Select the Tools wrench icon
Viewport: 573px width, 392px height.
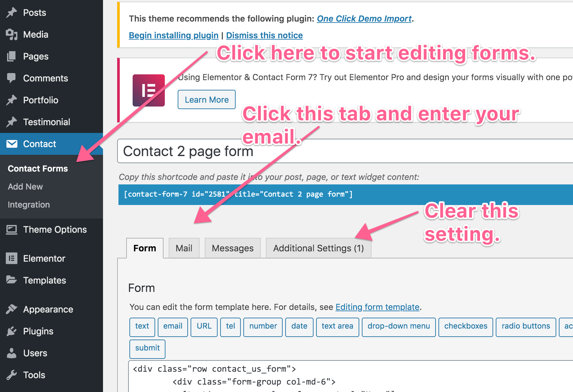12,375
